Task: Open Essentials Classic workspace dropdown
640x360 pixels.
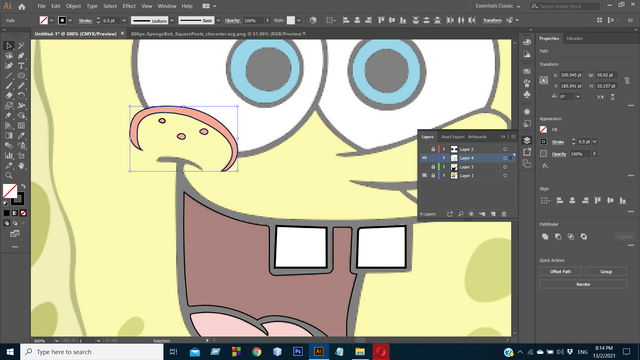Action: tap(498, 6)
